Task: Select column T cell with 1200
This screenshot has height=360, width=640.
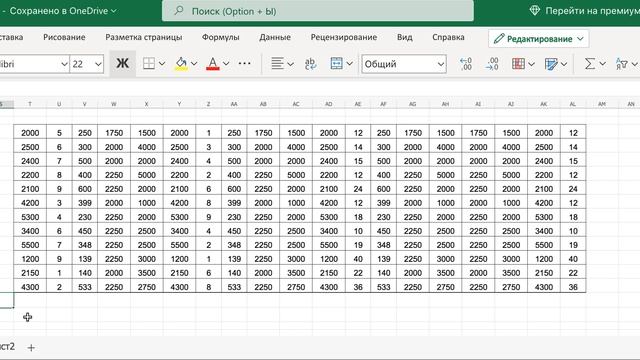Action: pyautogui.click(x=30, y=259)
